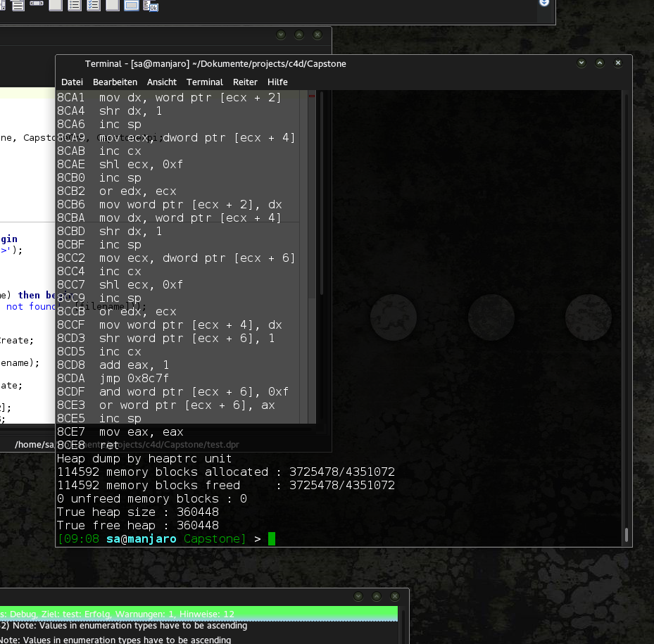Click the '8CE7 mov eax, eax' disassembly line

click(x=120, y=431)
